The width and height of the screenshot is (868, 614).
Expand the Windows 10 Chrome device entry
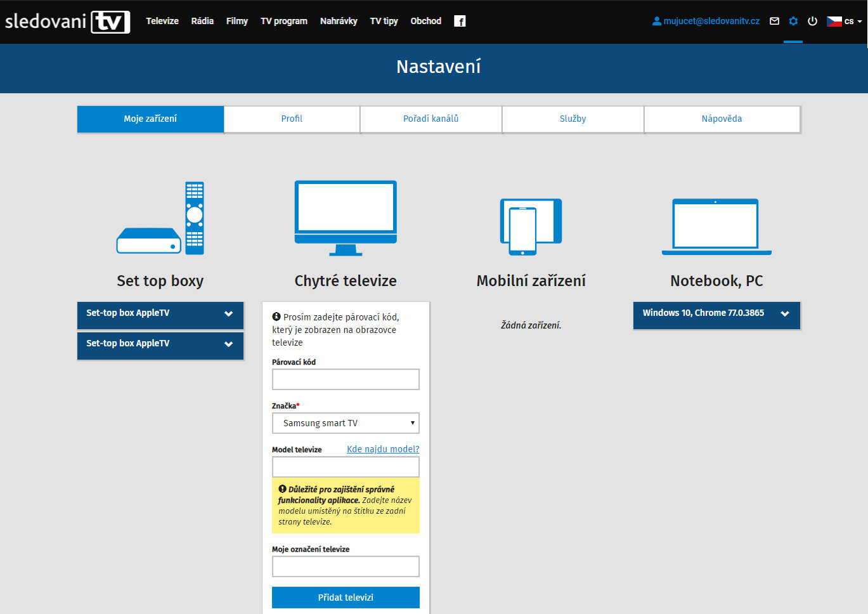tap(716, 313)
